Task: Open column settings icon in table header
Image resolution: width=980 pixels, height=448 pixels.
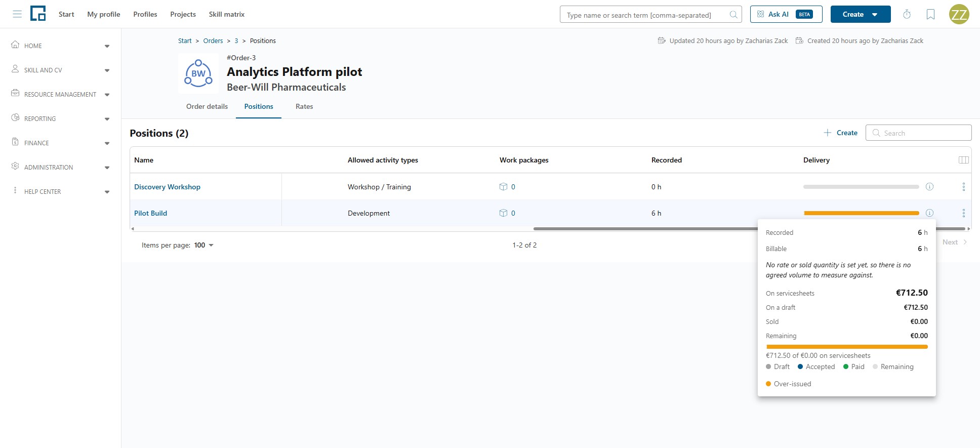Action: point(964,160)
